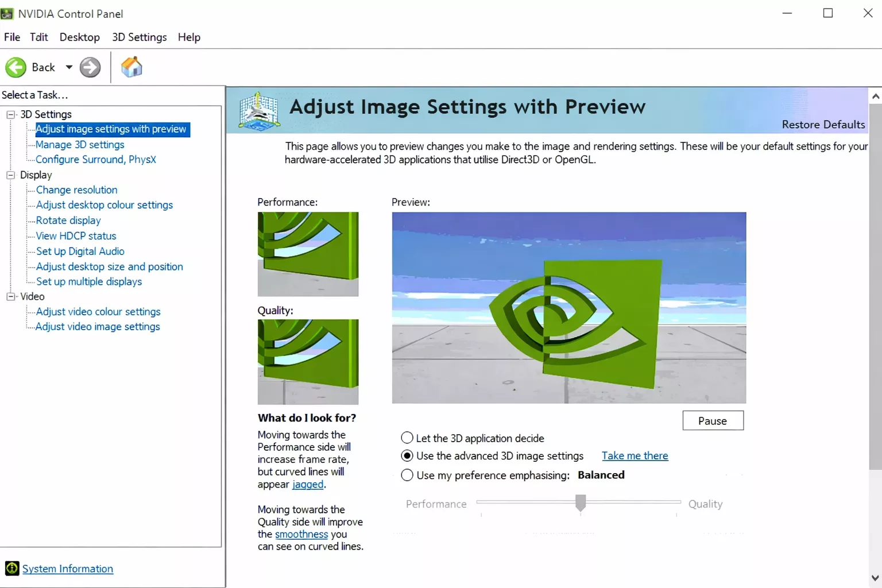The width and height of the screenshot is (882, 588).
Task: Select Let the 3D application decide
Action: click(407, 438)
